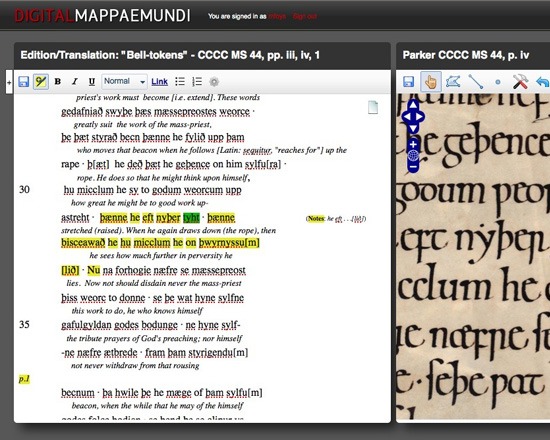550x440 pixels.
Task: Select the polygon drawing tool
Action: [x=453, y=82]
